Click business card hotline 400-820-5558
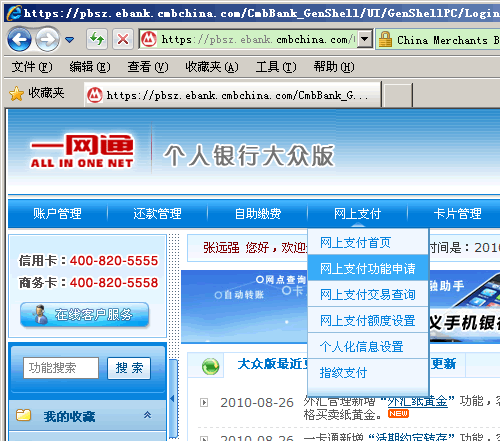This screenshot has height=441, width=500. tap(114, 283)
